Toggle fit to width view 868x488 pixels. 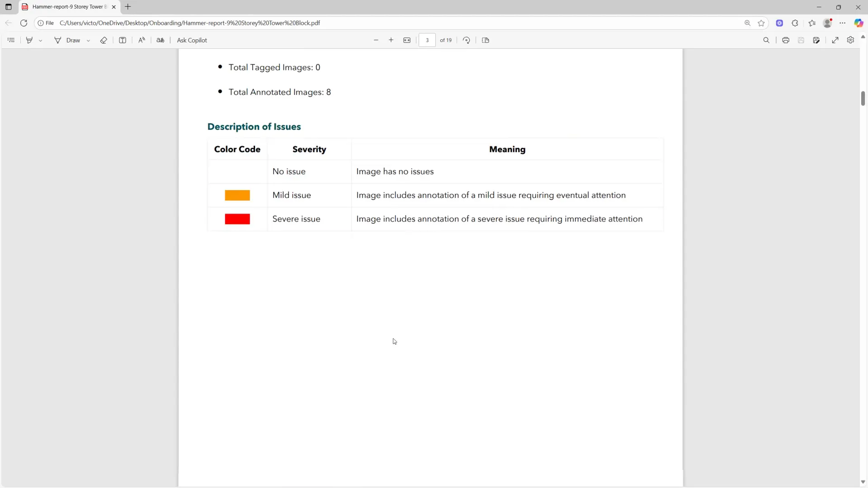(x=407, y=40)
